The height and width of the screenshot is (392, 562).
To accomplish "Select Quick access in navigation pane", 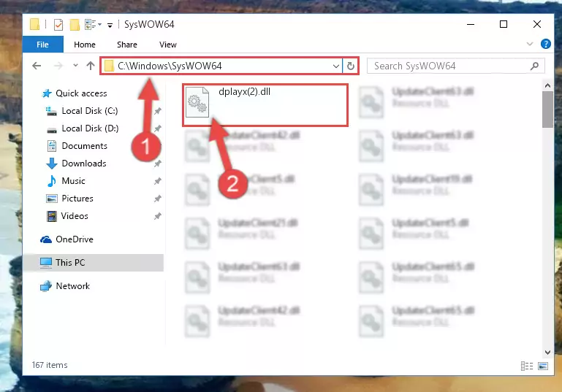I will (81, 93).
